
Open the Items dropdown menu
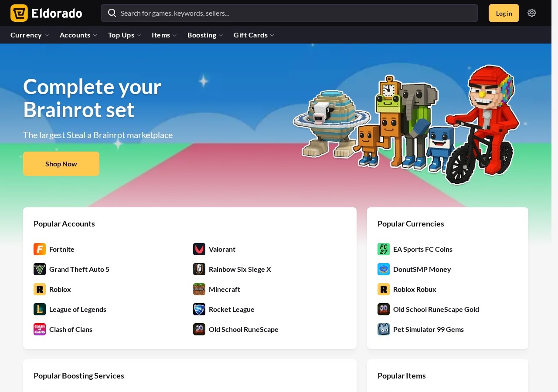click(x=164, y=35)
